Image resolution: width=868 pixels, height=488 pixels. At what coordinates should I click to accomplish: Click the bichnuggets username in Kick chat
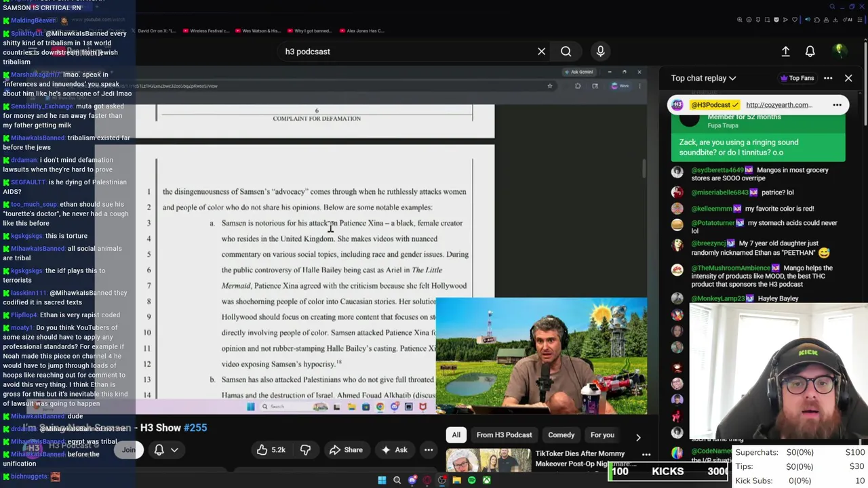click(x=29, y=476)
